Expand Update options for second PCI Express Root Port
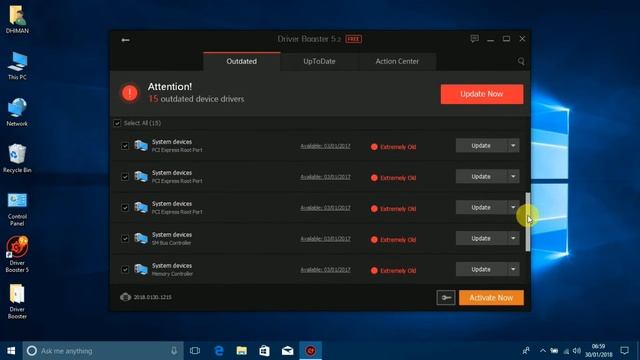Viewport: 640px width, 360px height. point(513,177)
